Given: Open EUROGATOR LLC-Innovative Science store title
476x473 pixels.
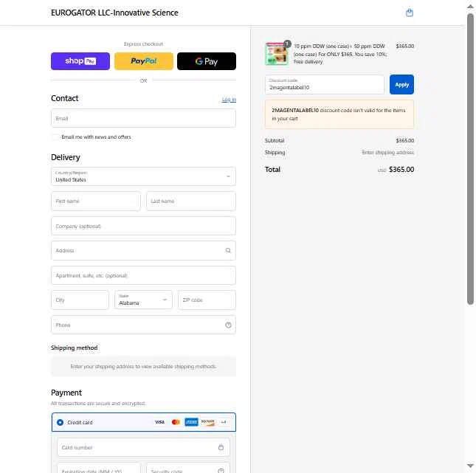Looking at the screenshot, I should [x=114, y=13].
